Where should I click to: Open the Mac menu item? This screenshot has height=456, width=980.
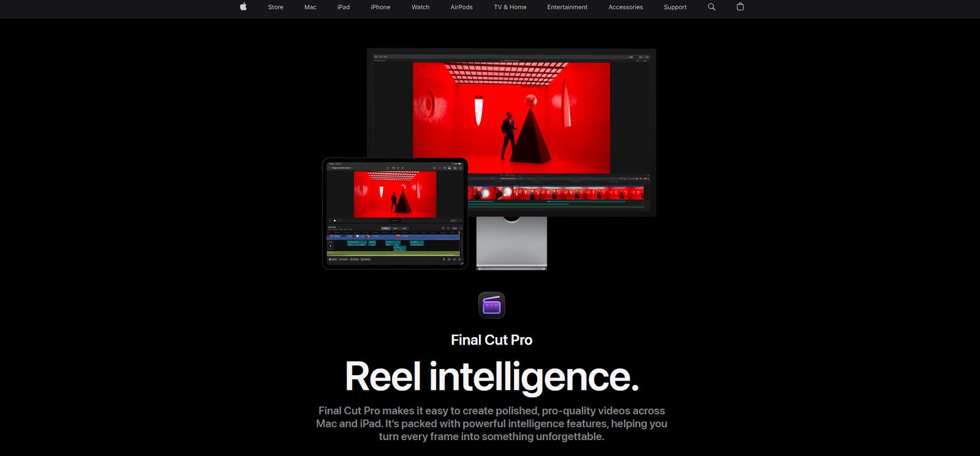[x=311, y=7]
